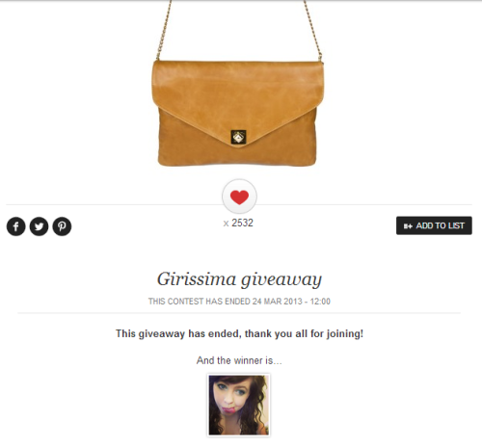Viewport: 482px width, 448px height.
Task: Click the left chain strap of the bag
Action: [164, 30]
